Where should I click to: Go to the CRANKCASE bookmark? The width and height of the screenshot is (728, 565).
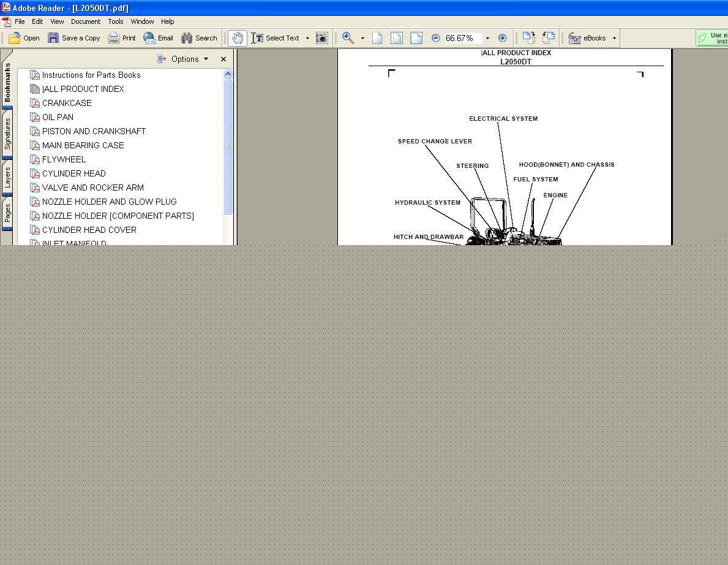67,103
